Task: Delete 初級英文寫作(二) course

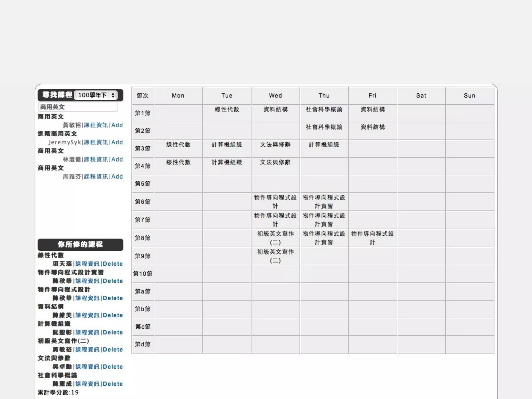Action: click(113, 350)
